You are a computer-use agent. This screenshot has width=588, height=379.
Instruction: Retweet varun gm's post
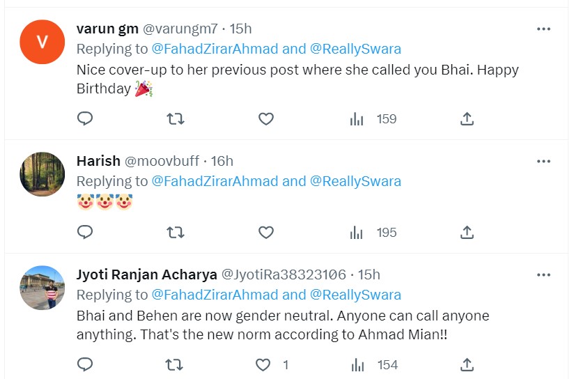[176, 119]
